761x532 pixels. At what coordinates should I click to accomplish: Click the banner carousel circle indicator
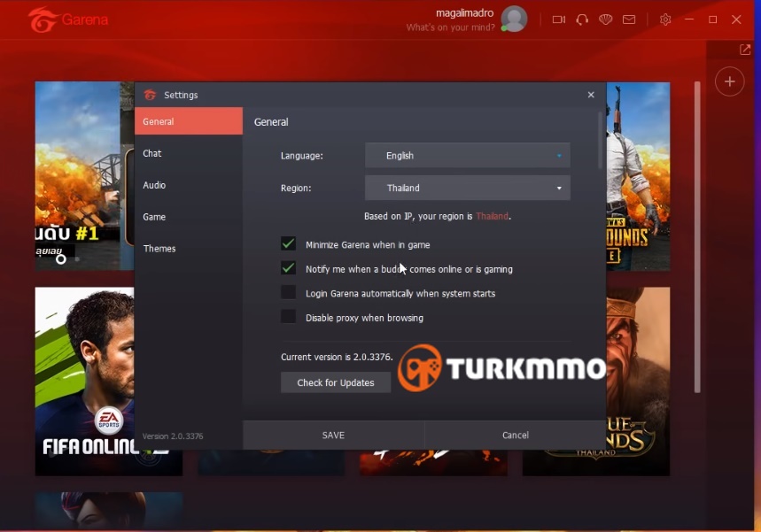pos(60,259)
